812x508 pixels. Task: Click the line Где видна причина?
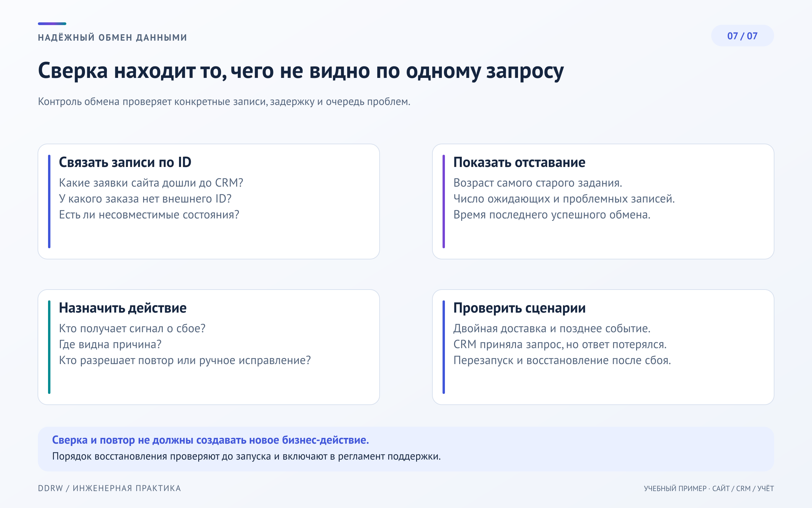(110, 344)
